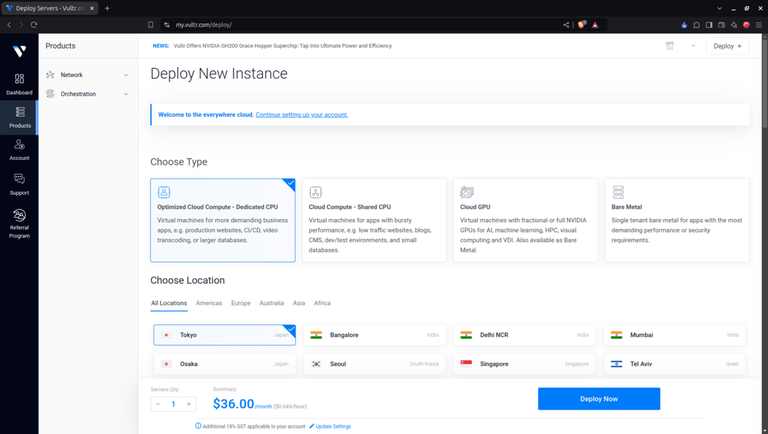Open the Support section
This screenshot has height=434, width=768.
(19, 184)
